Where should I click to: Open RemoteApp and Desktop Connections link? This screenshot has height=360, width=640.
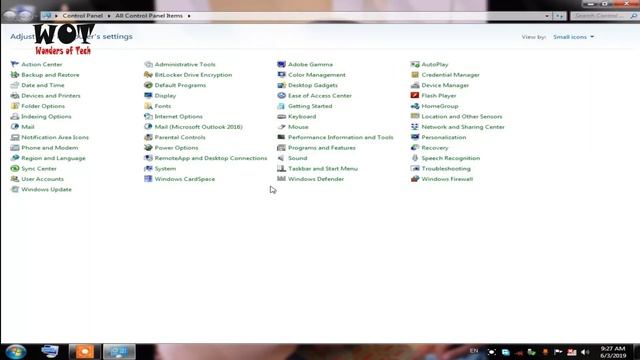211,158
